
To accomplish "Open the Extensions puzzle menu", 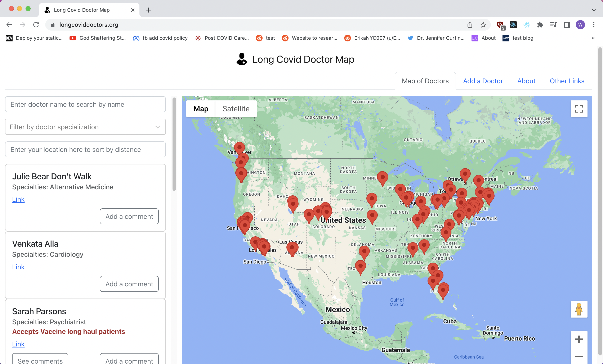I will [540, 25].
